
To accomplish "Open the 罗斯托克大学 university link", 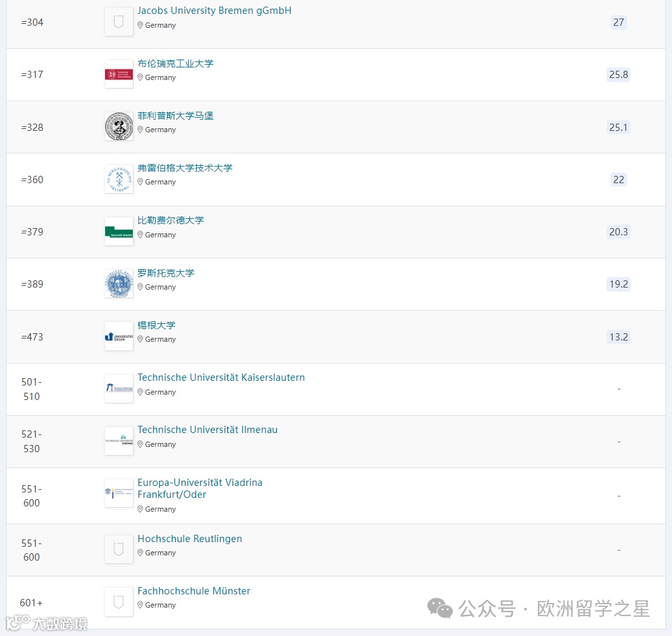I will click(166, 273).
